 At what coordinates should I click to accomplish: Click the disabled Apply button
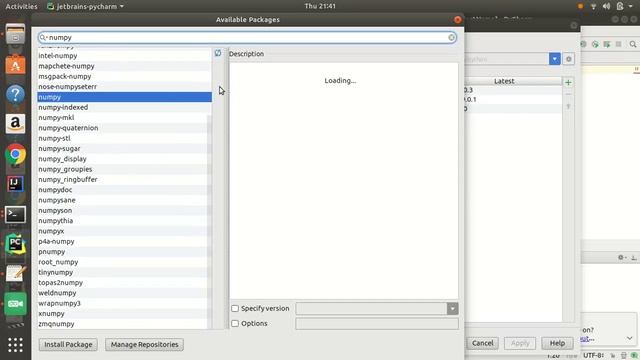click(520, 343)
